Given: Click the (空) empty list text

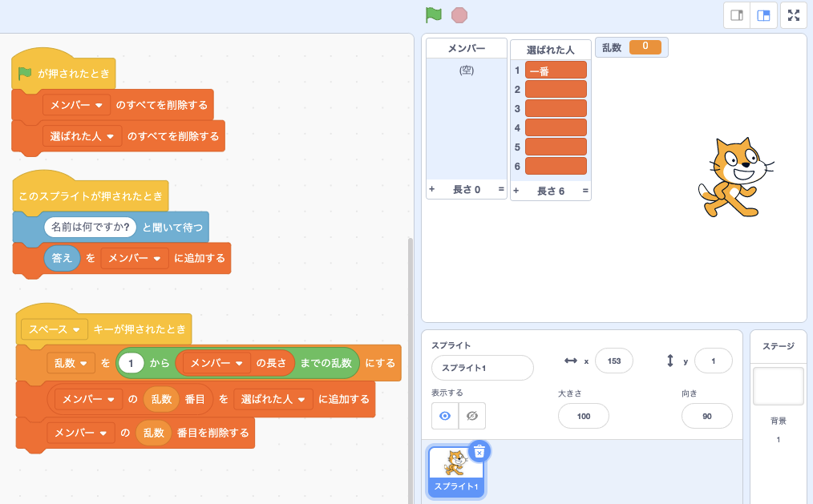Looking at the screenshot, I should click(x=466, y=71).
